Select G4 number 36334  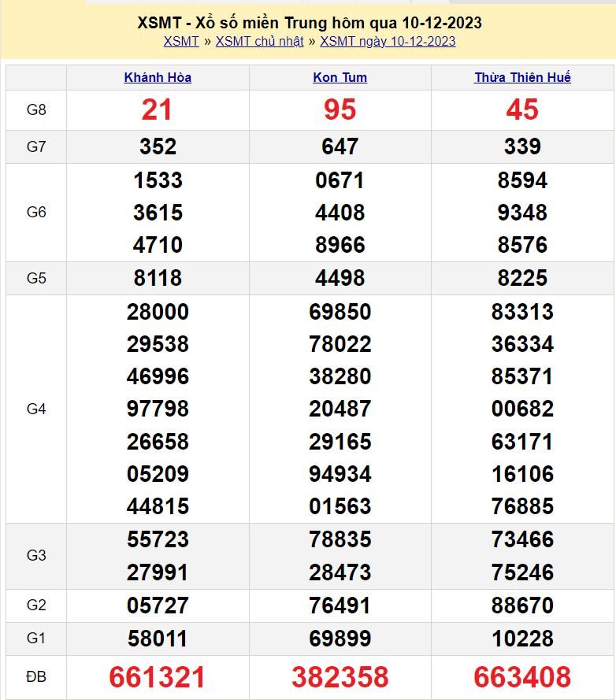coord(522,344)
